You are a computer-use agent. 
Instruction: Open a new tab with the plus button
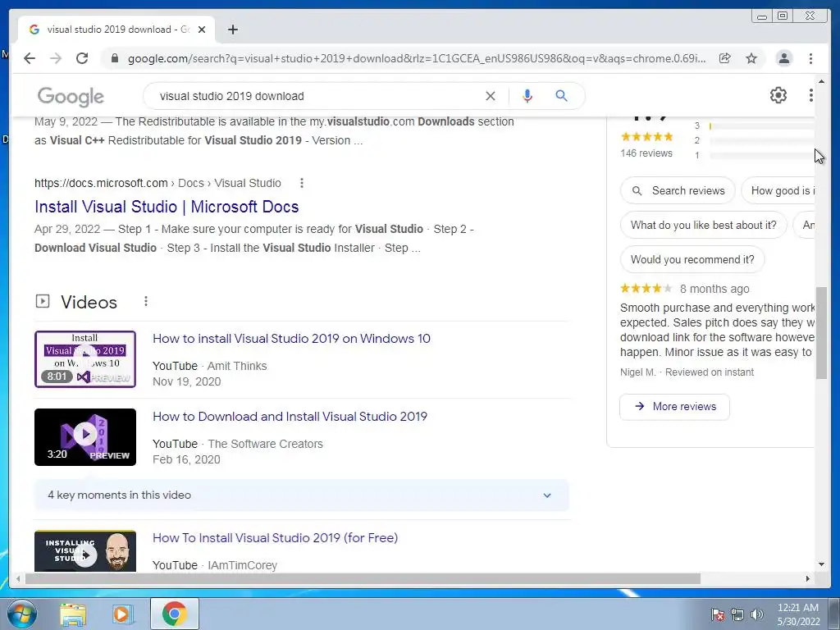(x=232, y=30)
